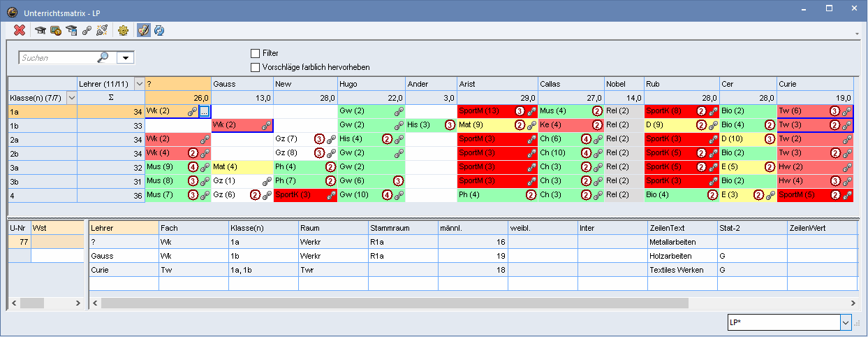Screen dimensions: 868x337
Task: Click Ph (4) cell in Arist column
Action: [x=497, y=195]
